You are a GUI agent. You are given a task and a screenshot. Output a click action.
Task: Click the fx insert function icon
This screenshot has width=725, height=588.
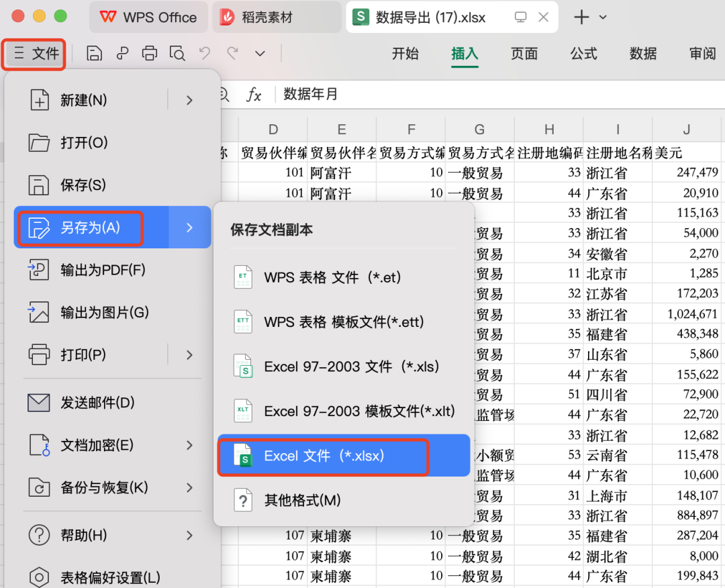[254, 95]
